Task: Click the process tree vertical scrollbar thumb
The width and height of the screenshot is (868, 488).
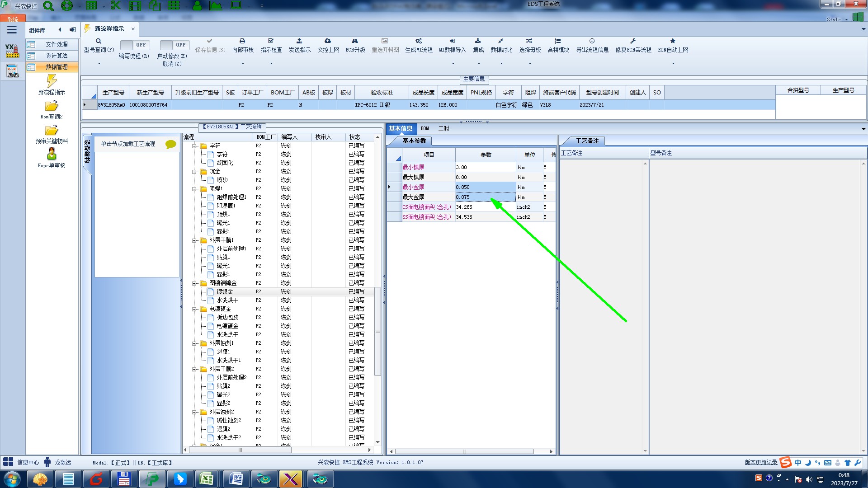Action: [377, 332]
